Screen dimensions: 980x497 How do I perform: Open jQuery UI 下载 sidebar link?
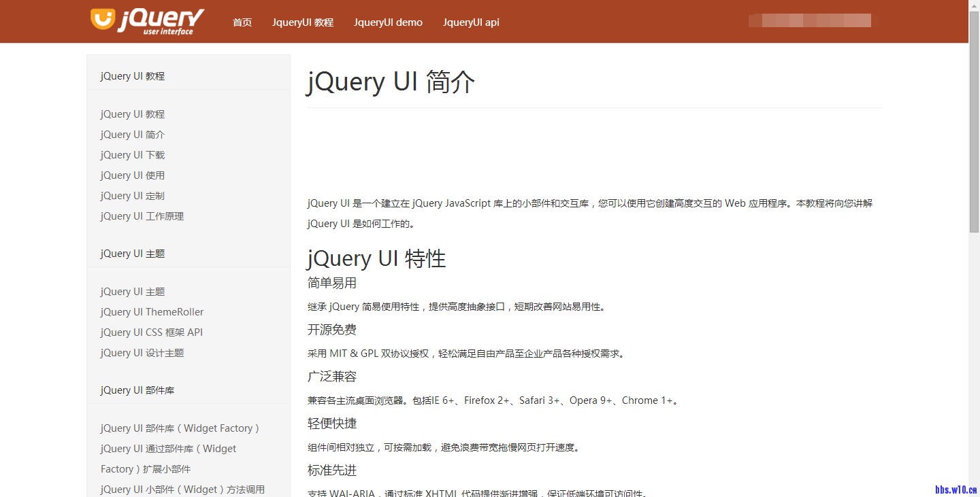pyautogui.click(x=133, y=155)
